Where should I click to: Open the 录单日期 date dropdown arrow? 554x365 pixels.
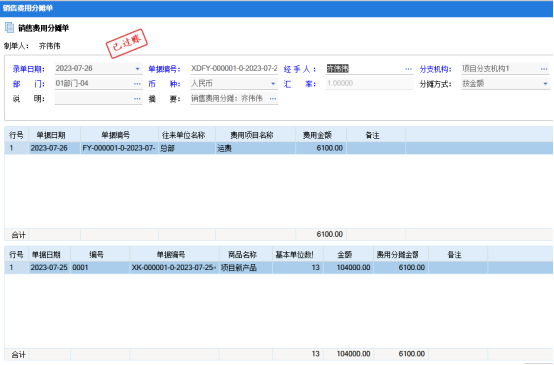[138, 69]
